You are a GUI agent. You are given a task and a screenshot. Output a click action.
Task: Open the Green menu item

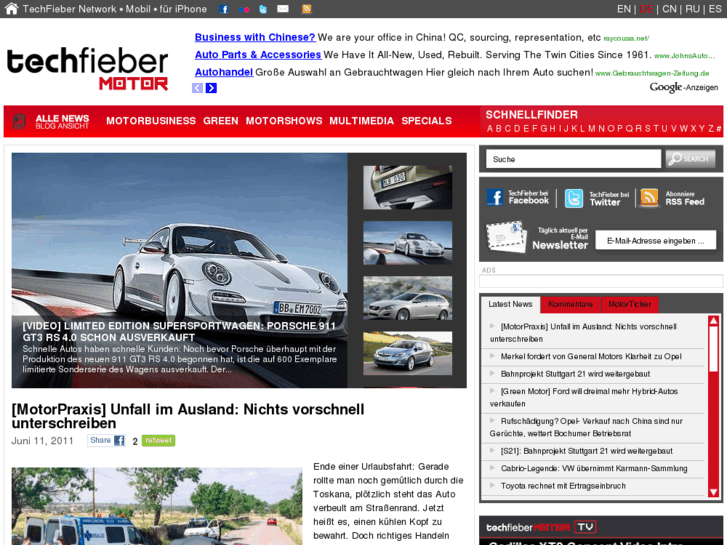click(221, 121)
